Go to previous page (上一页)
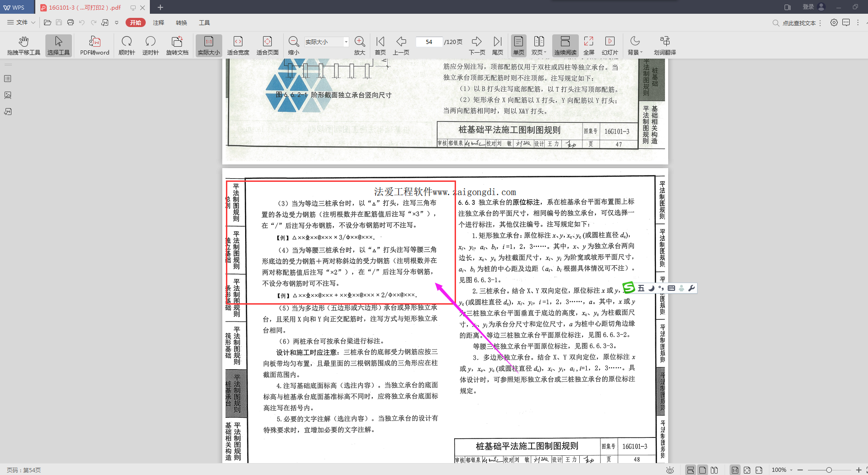The width and height of the screenshot is (868, 475). coord(401,45)
